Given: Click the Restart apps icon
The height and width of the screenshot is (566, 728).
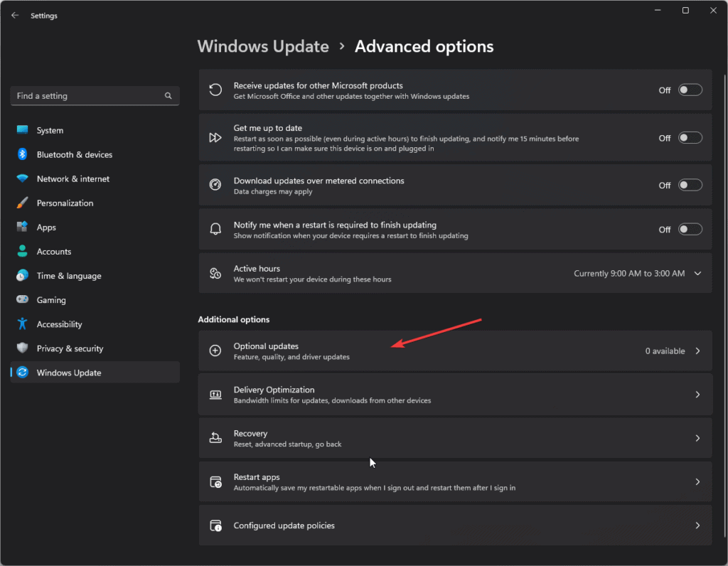Looking at the screenshot, I should coord(216,482).
